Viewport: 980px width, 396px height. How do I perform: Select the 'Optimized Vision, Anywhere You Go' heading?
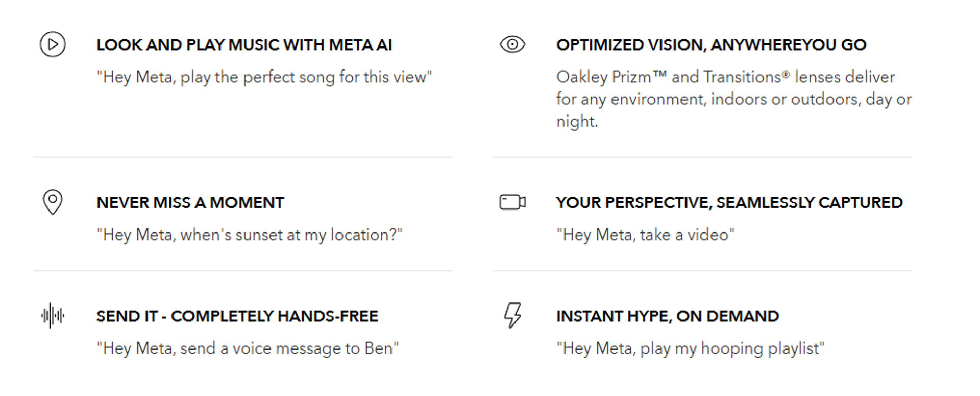711,45
